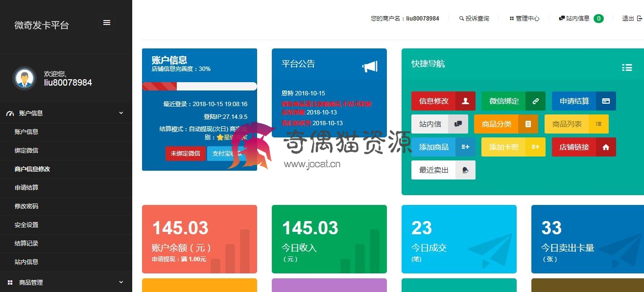
Task: Click the document icon on 商品分类
Action: tap(528, 124)
